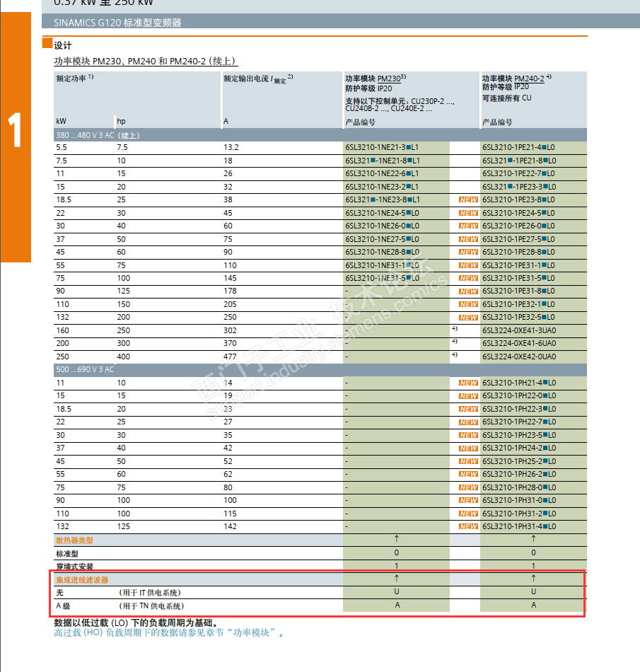Click NEW badge beside 6SL3210-1PH31-4■L0

point(468,526)
